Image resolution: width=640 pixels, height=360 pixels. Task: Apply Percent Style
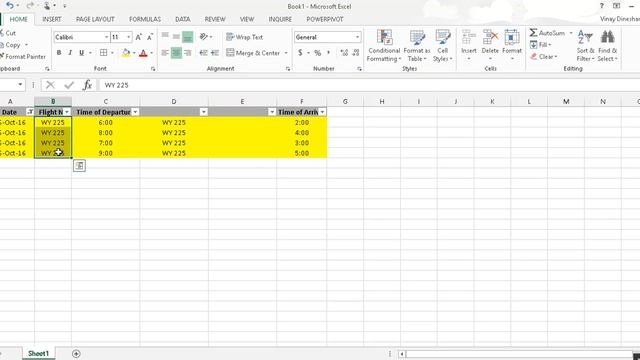(x=318, y=53)
